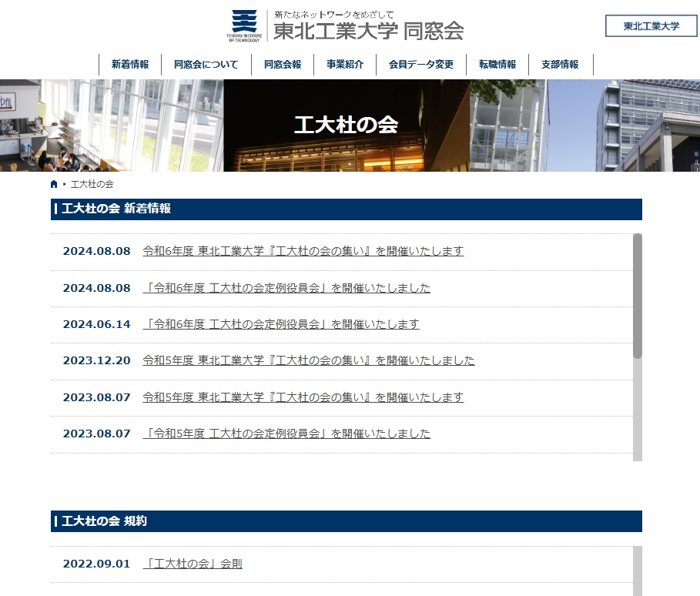Click the date 2023.12.20
The width and height of the screenshot is (700, 596).
click(96, 360)
